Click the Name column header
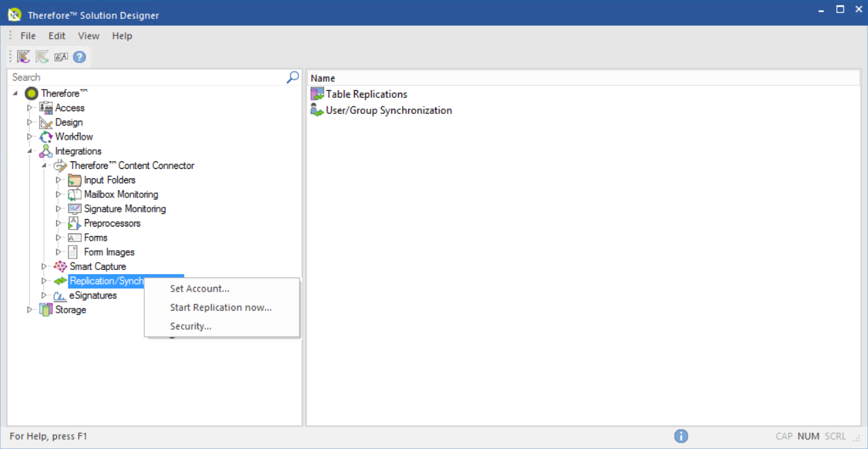This screenshot has height=449, width=868. (x=323, y=78)
